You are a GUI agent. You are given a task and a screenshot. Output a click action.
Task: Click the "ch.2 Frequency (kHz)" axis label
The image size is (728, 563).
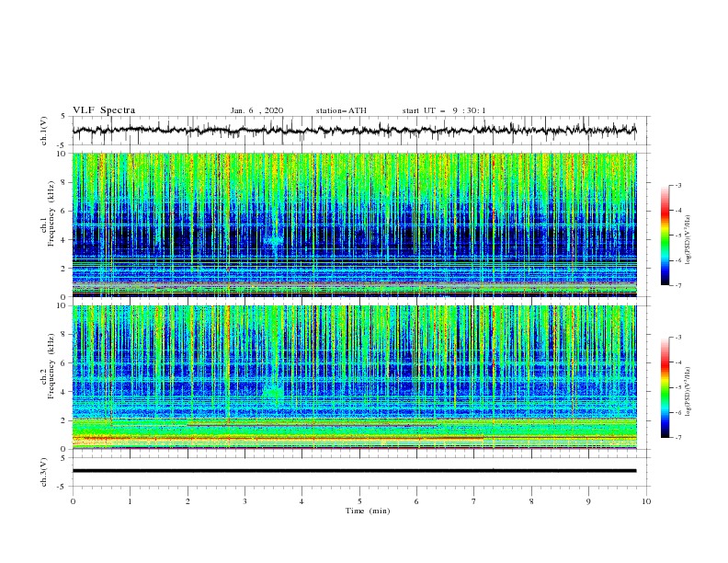[48, 366]
